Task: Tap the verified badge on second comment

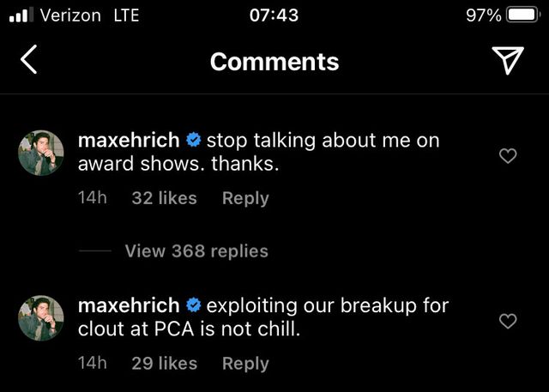Action: coord(193,305)
